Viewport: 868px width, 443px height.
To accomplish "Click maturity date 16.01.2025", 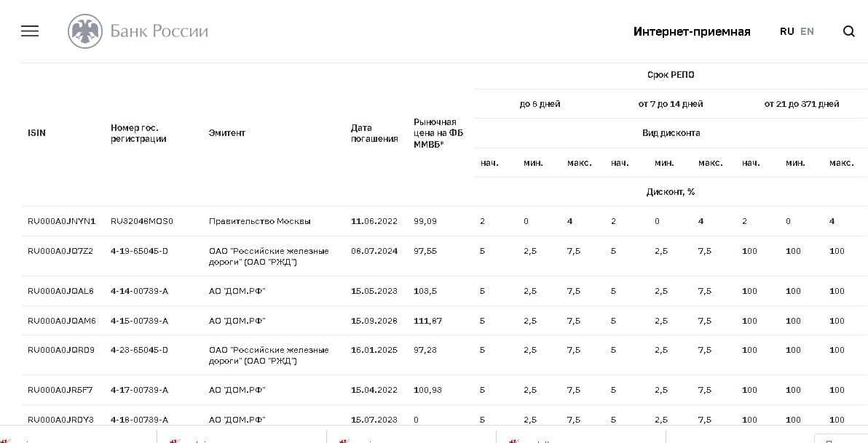I will click(374, 350).
